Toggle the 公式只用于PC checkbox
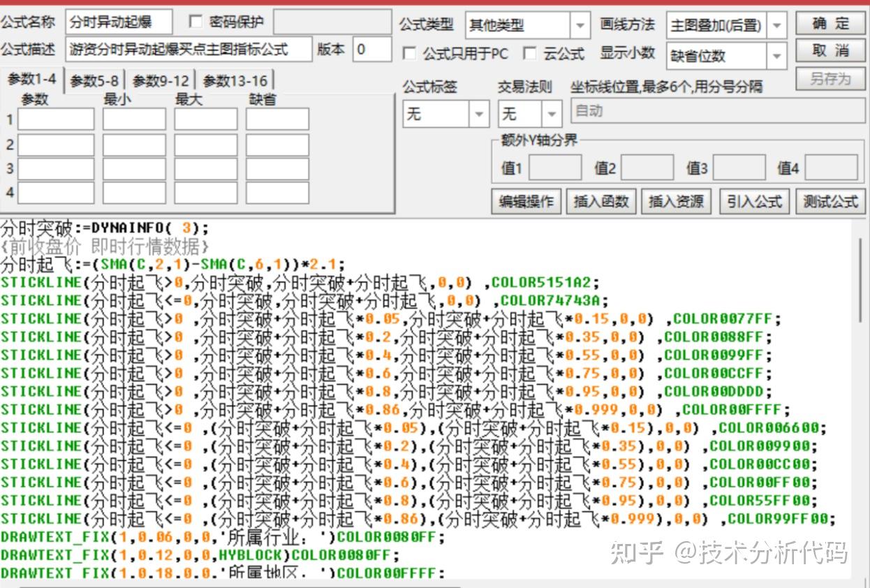Screen dimensions: 870x588 point(409,53)
